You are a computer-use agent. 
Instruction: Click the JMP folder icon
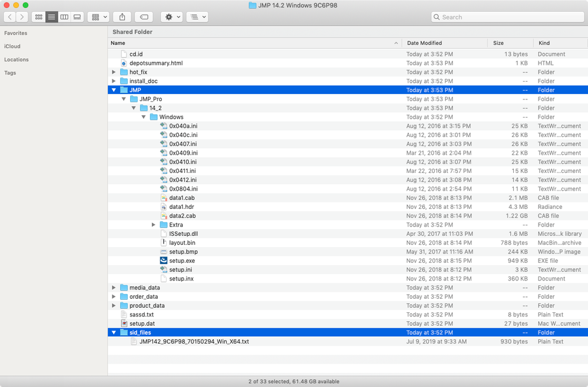(x=124, y=90)
